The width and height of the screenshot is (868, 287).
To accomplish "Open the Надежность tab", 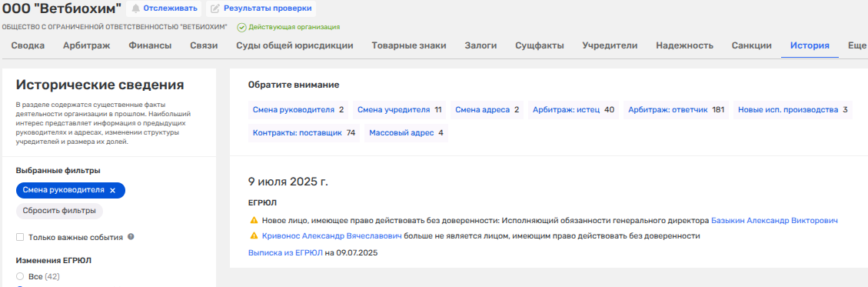I will pos(684,46).
